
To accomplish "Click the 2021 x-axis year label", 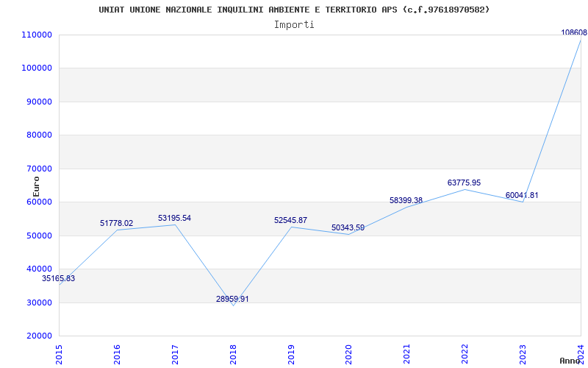I will coord(407,355).
